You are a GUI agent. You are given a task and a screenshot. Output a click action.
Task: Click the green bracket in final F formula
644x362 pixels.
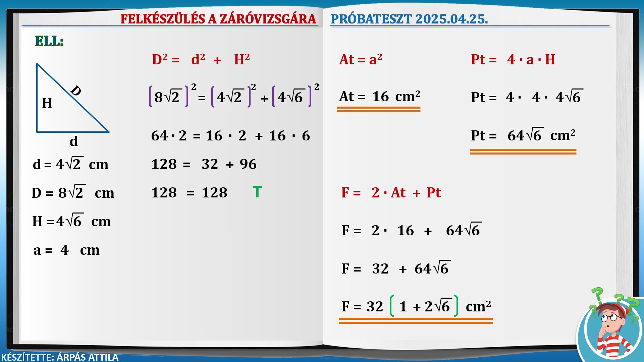pos(392,306)
